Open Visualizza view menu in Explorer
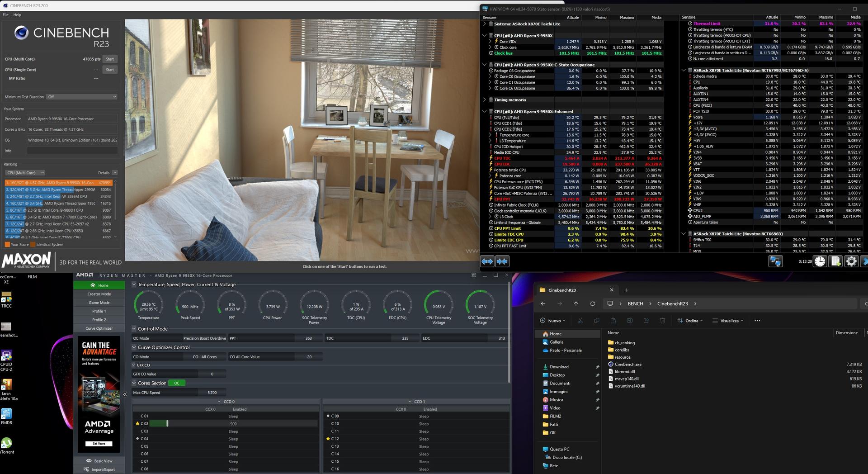The width and height of the screenshot is (868, 474). pos(727,321)
